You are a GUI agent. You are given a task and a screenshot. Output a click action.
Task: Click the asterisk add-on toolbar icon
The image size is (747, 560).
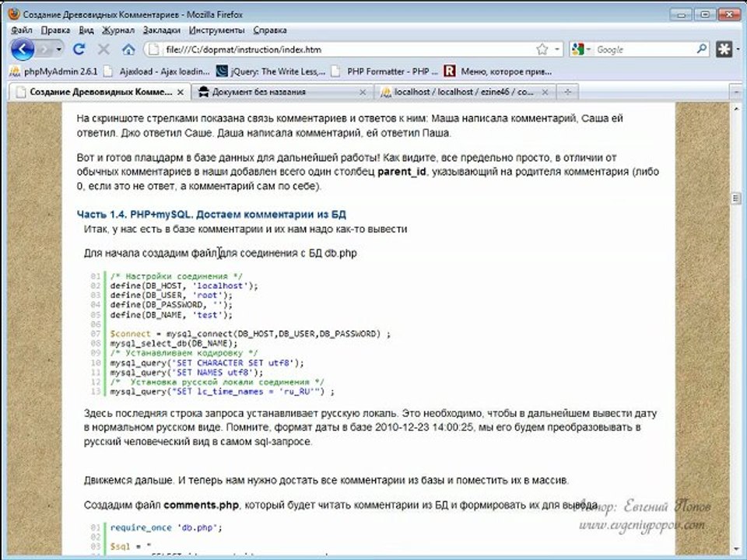[x=724, y=49]
